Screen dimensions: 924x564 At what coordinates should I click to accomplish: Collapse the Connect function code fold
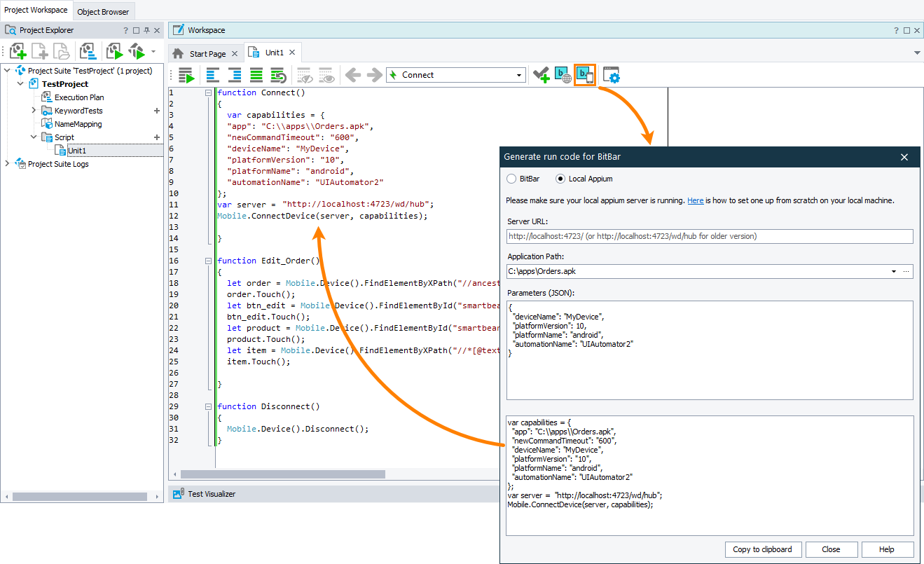pyautogui.click(x=208, y=92)
